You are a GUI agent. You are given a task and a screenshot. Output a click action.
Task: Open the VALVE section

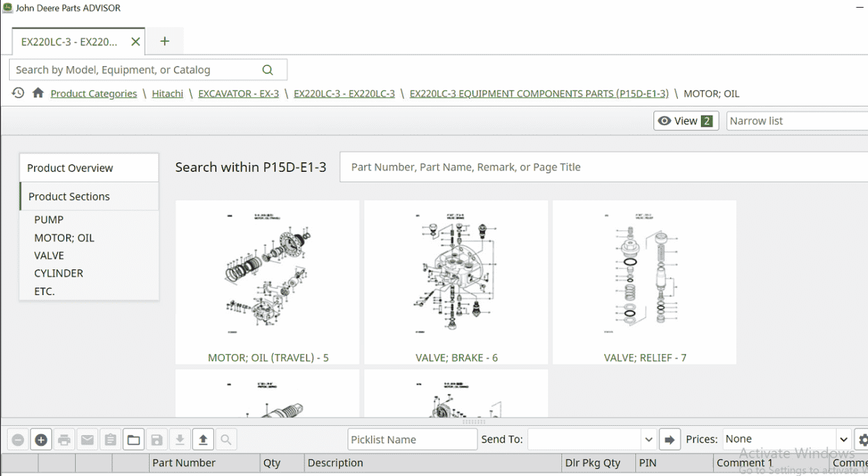point(49,255)
